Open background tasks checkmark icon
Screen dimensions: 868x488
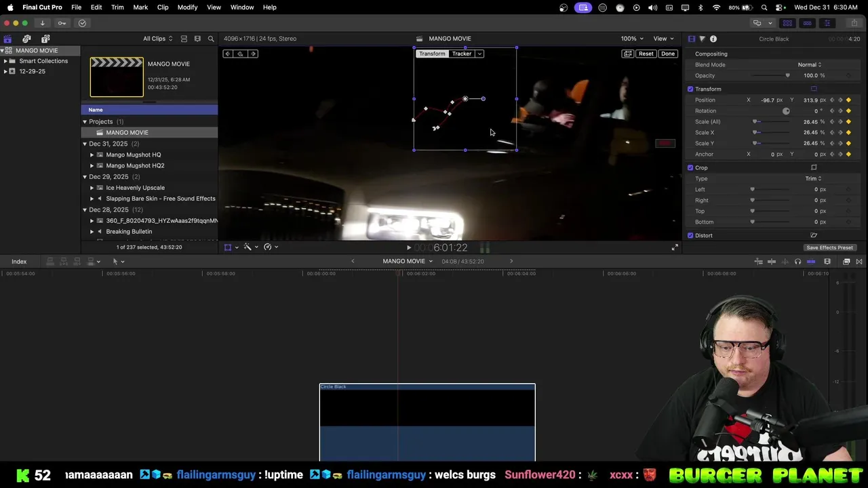82,23
